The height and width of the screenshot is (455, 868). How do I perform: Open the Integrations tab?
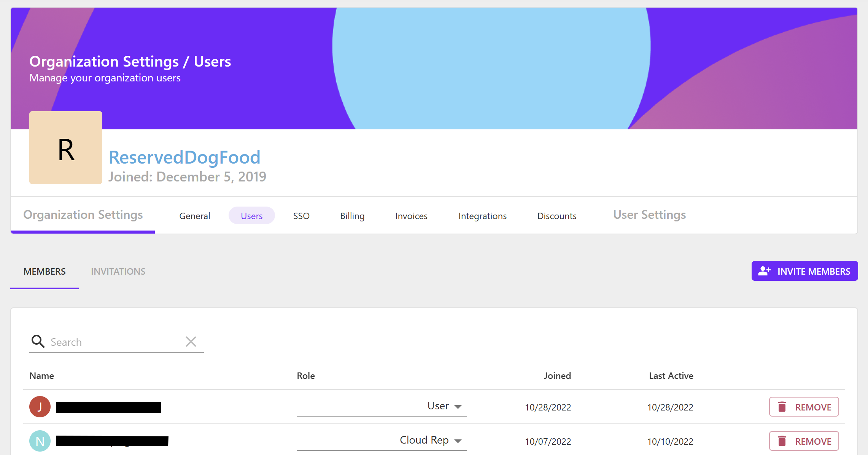click(x=482, y=216)
